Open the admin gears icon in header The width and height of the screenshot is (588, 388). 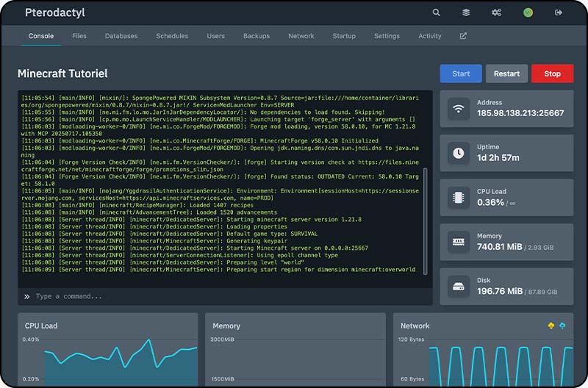496,12
